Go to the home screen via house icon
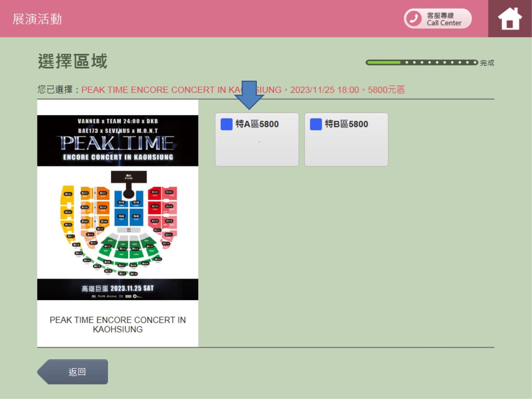The height and width of the screenshot is (399, 532). click(x=510, y=19)
